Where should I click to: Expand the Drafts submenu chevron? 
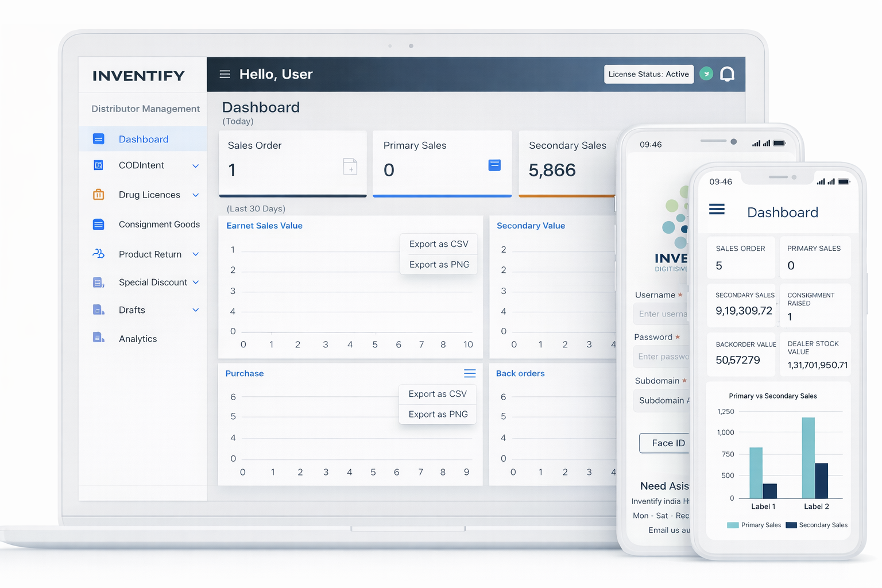coord(195,310)
